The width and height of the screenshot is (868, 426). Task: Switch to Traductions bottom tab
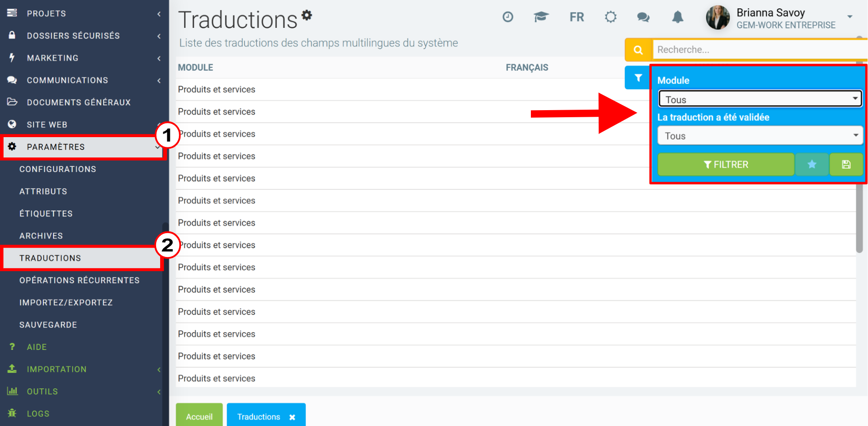(258, 417)
